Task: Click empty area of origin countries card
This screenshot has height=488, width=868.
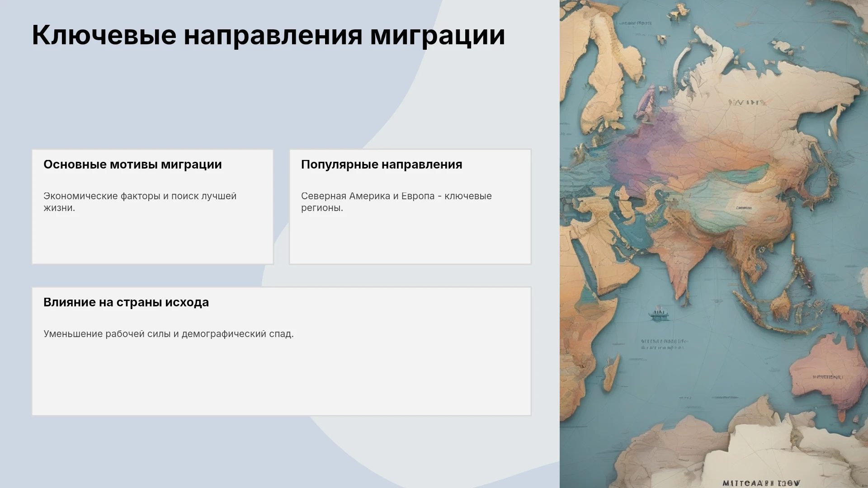Action: [281, 380]
